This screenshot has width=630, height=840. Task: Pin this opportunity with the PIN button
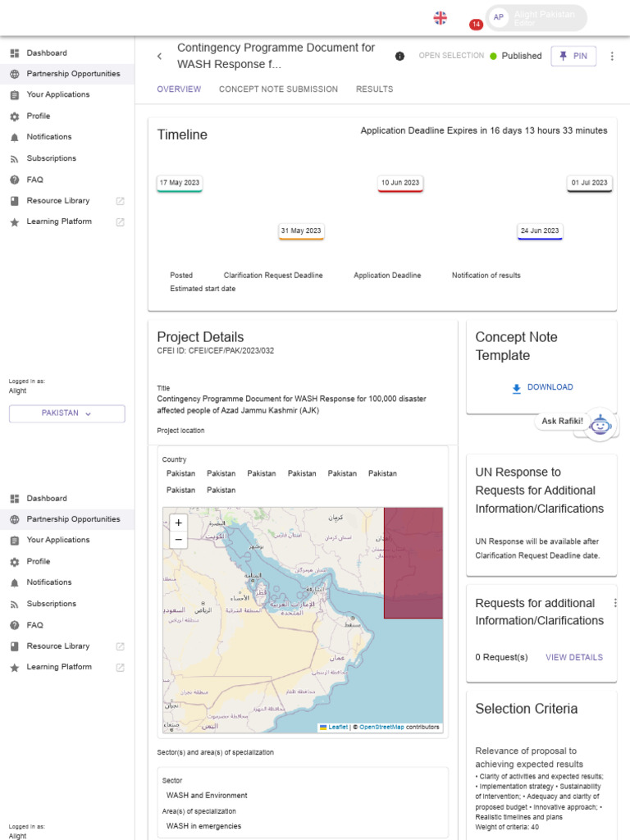pos(573,56)
